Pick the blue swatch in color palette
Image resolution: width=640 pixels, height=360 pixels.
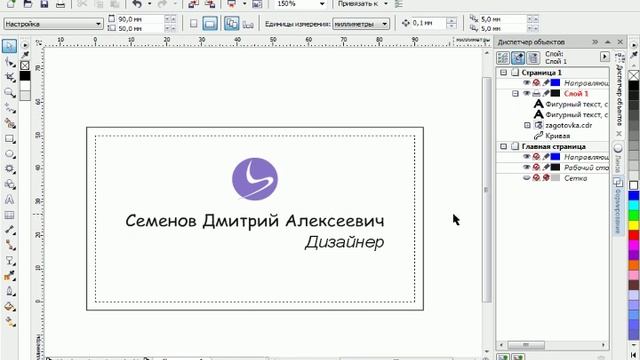tap(633, 196)
